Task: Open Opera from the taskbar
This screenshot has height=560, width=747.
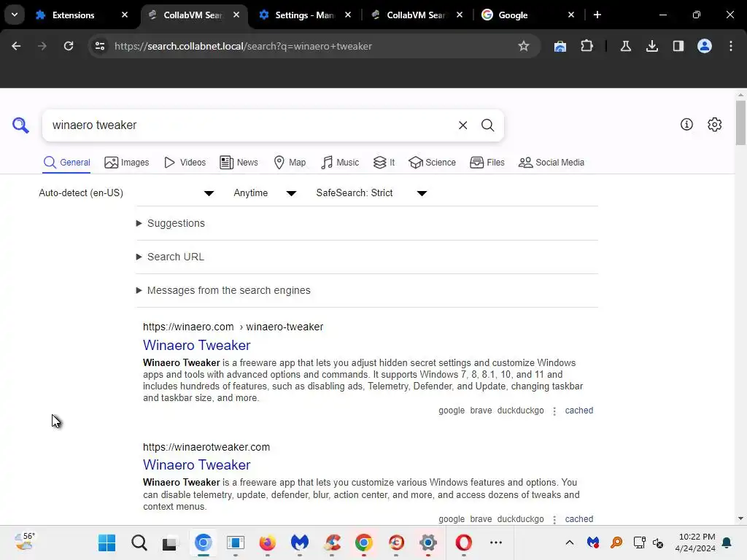Action: click(x=463, y=542)
